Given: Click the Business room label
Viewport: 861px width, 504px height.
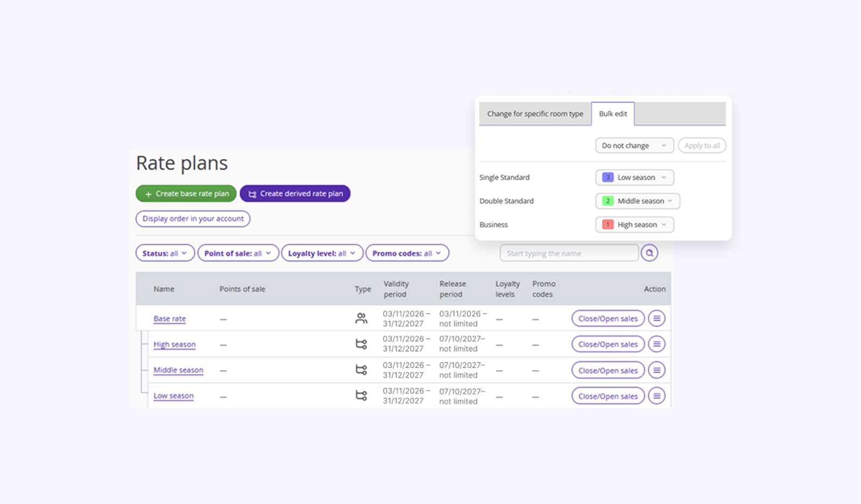Looking at the screenshot, I should (493, 225).
